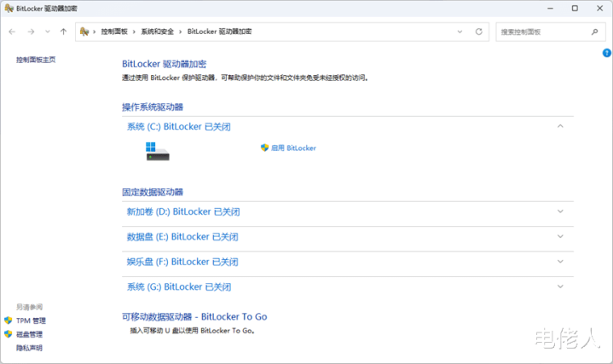The image size is (613, 364).
Task: Click the BitLocker title bar app icon
Action: pos(9,9)
